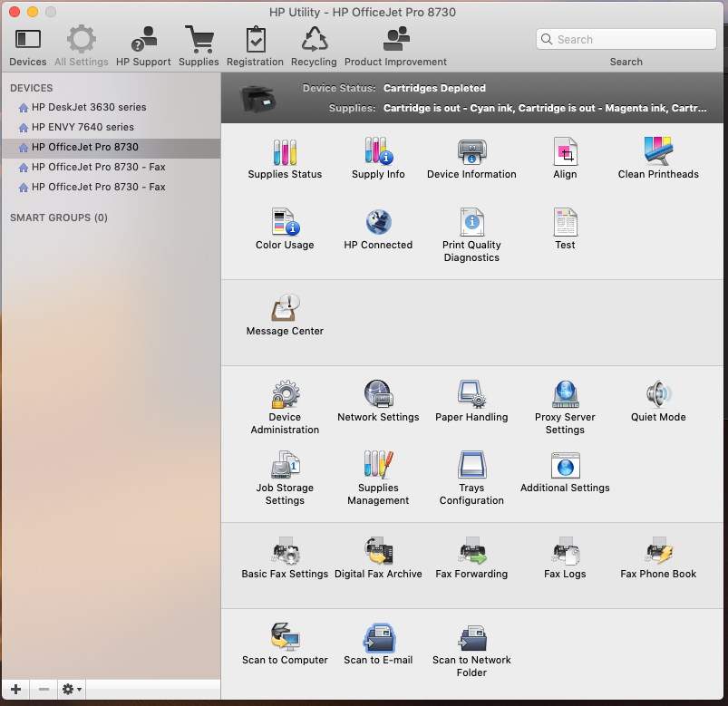728x706 pixels.
Task: Open the Supplies Status icon
Action: [x=285, y=151]
